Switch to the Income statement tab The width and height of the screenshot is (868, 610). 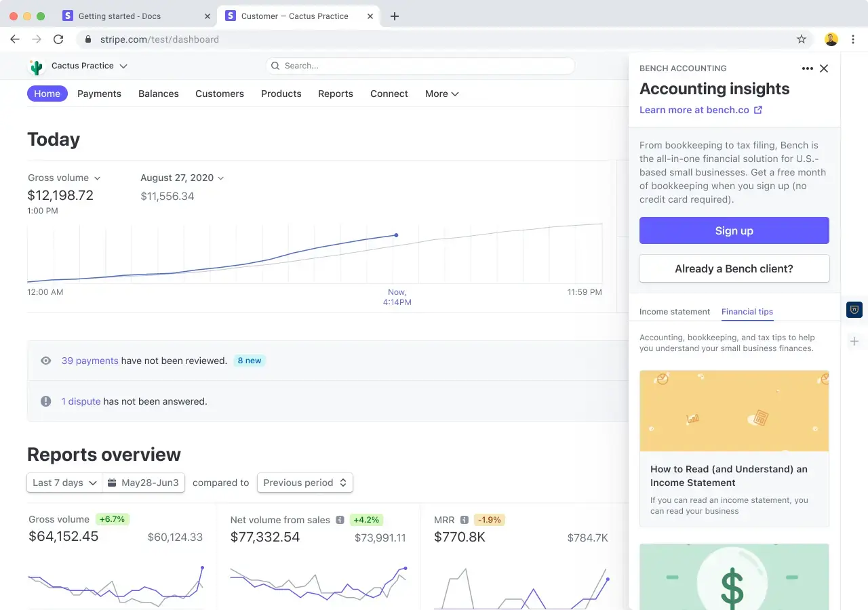675,312
